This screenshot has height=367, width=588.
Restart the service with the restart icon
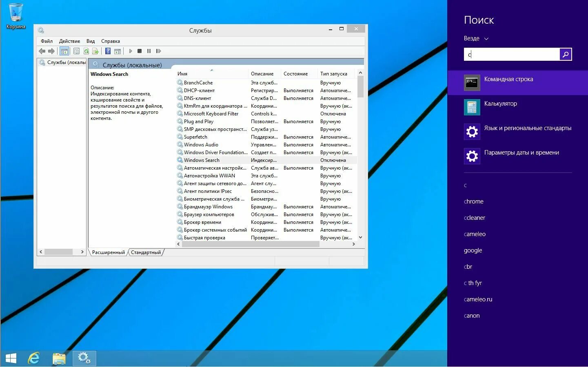point(159,51)
